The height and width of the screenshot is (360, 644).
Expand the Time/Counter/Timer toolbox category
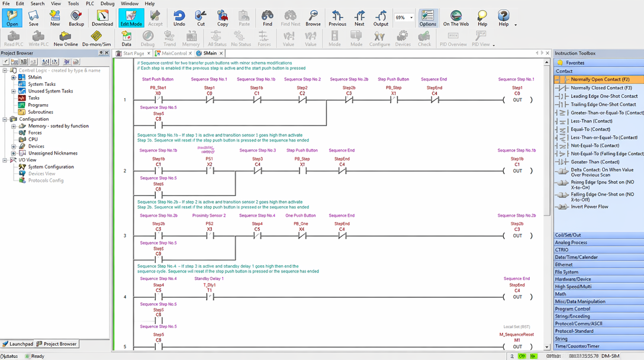click(599, 346)
